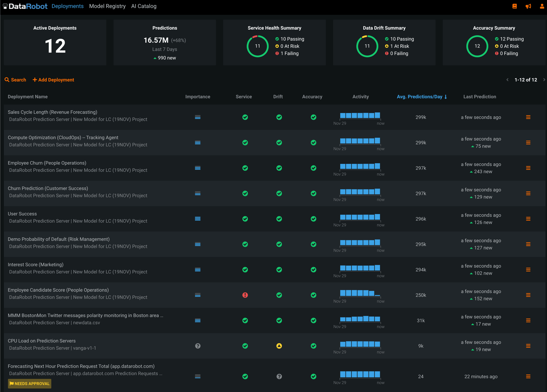Open the Model Registry tab

pos(107,6)
